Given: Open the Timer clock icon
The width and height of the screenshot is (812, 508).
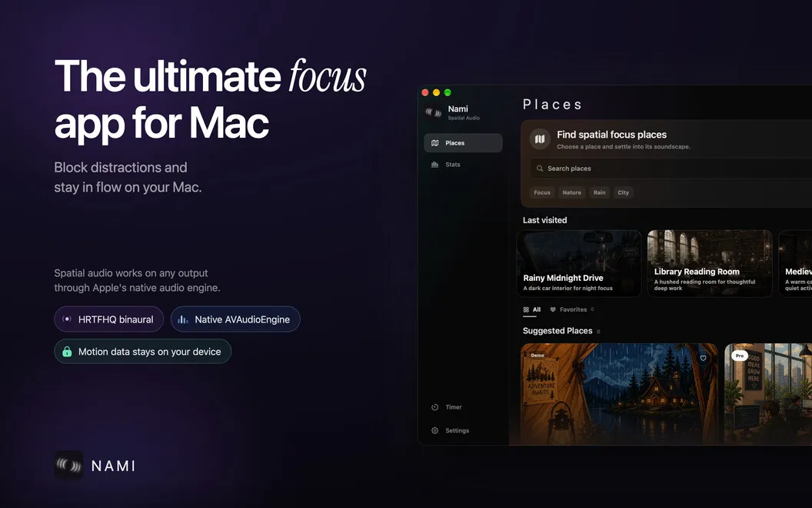Looking at the screenshot, I should [435, 407].
